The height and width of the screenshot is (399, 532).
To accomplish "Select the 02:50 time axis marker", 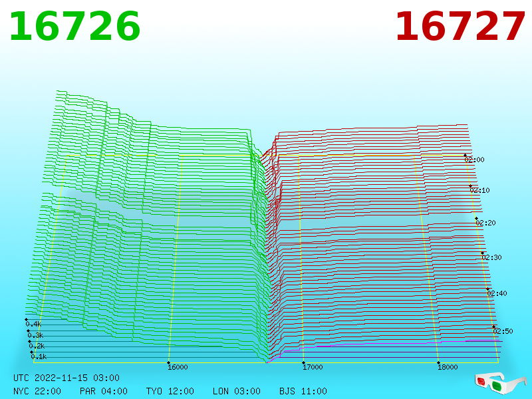I will (503, 331).
